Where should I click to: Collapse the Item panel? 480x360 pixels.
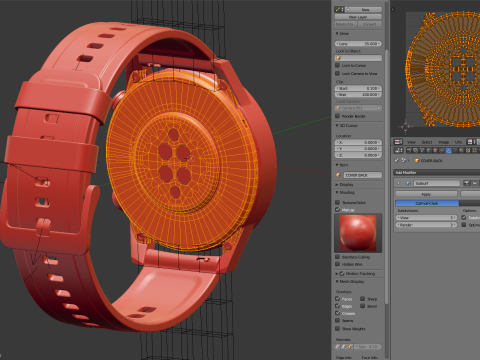[x=337, y=165]
